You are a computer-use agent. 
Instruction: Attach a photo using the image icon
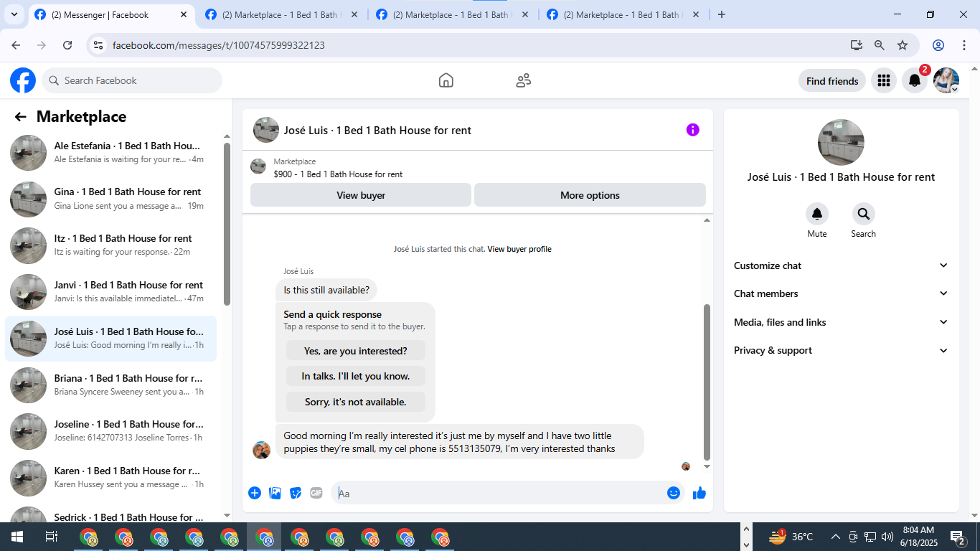[x=275, y=493]
